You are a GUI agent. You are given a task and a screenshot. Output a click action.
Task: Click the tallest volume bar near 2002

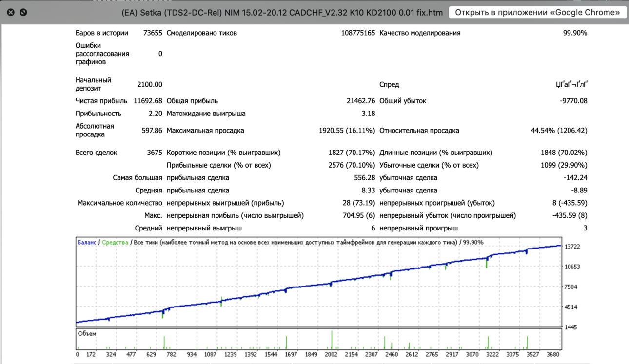[x=332, y=340]
